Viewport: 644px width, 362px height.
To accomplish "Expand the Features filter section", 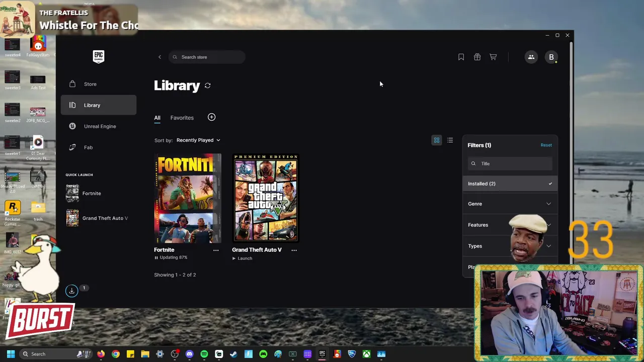I will [510, 225].
